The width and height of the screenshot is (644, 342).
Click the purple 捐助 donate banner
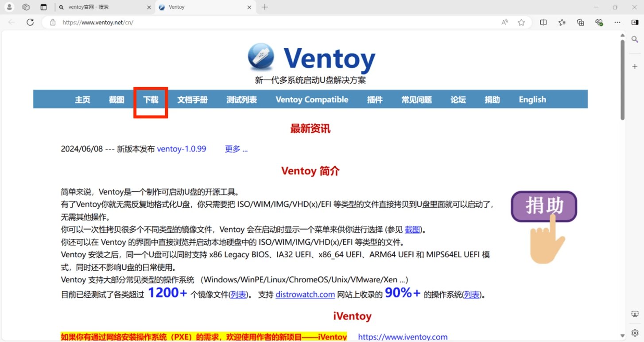(x=543, y=206)
